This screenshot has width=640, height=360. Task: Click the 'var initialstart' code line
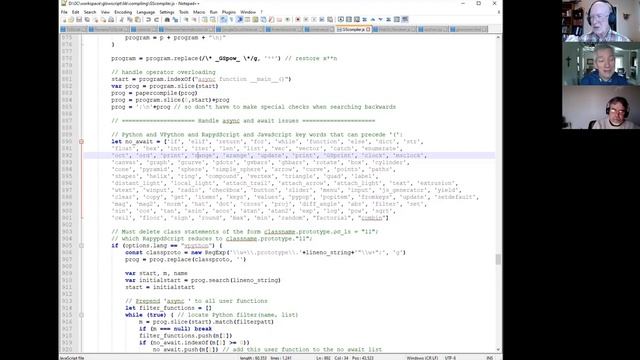203,280
